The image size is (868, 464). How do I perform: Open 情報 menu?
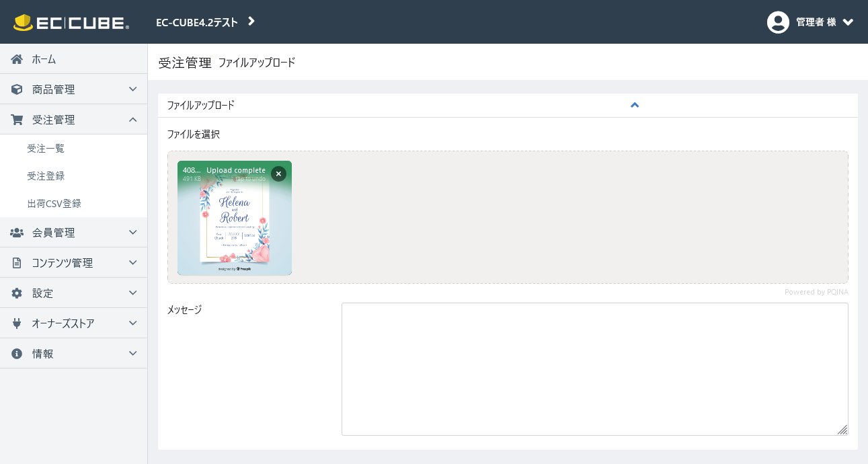[73, 354]
